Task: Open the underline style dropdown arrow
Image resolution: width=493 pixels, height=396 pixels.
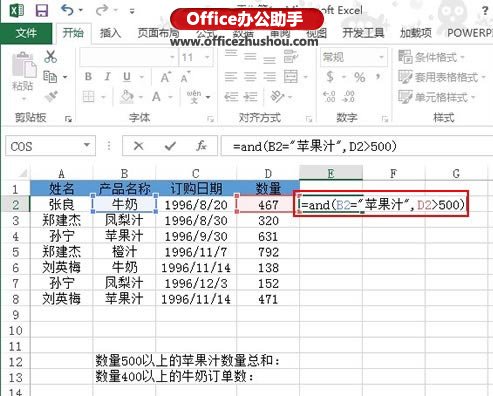Action: click(x=141, y=77)
